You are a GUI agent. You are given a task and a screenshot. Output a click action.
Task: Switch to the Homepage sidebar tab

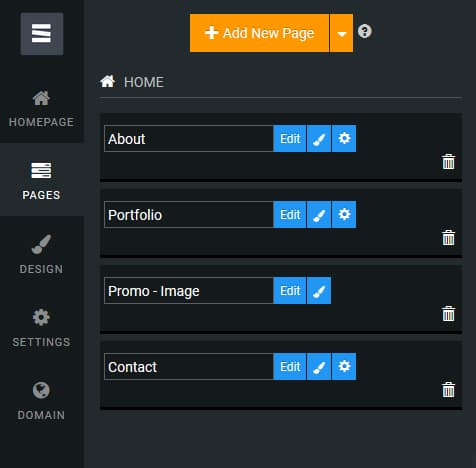coord(41,109)
